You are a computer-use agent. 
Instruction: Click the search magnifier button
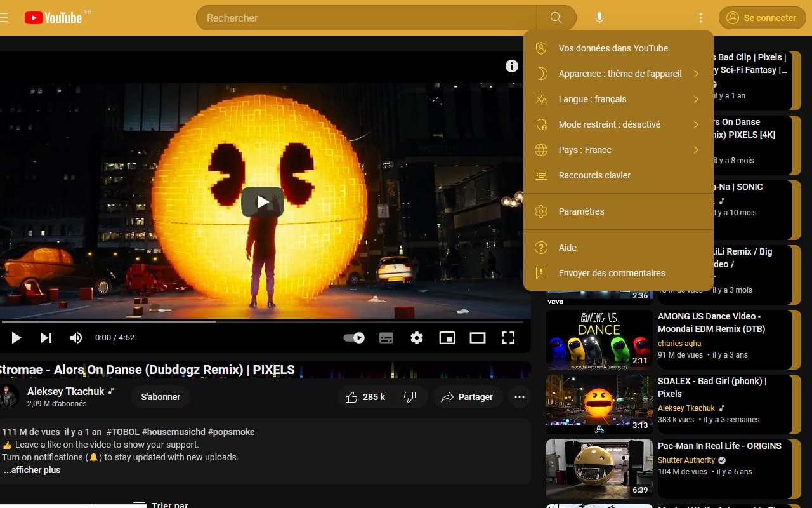coord(556,18)
